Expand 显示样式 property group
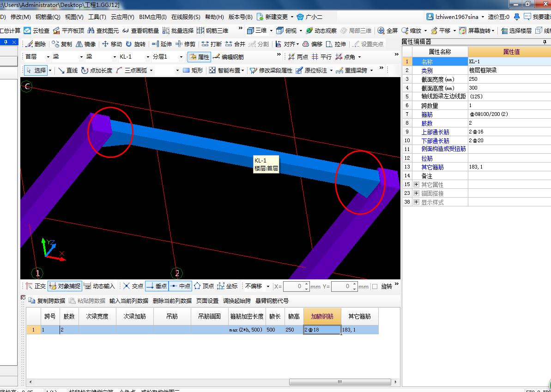The image size is (551, 392). click(x=417, y=202)
